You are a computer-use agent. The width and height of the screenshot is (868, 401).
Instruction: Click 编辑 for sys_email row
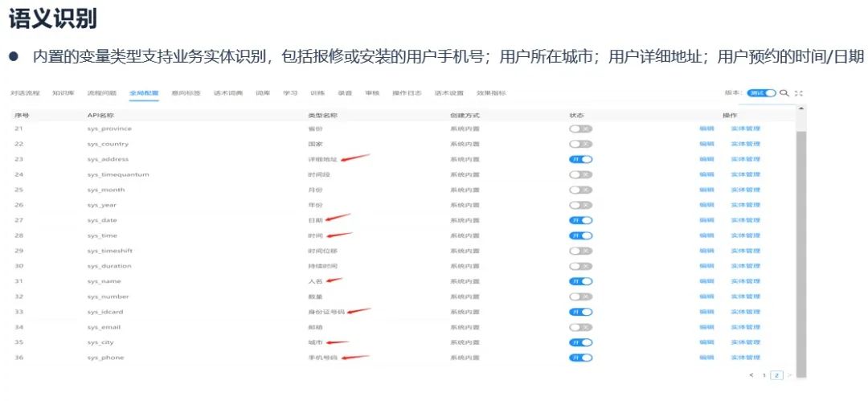tap(707, 327)
